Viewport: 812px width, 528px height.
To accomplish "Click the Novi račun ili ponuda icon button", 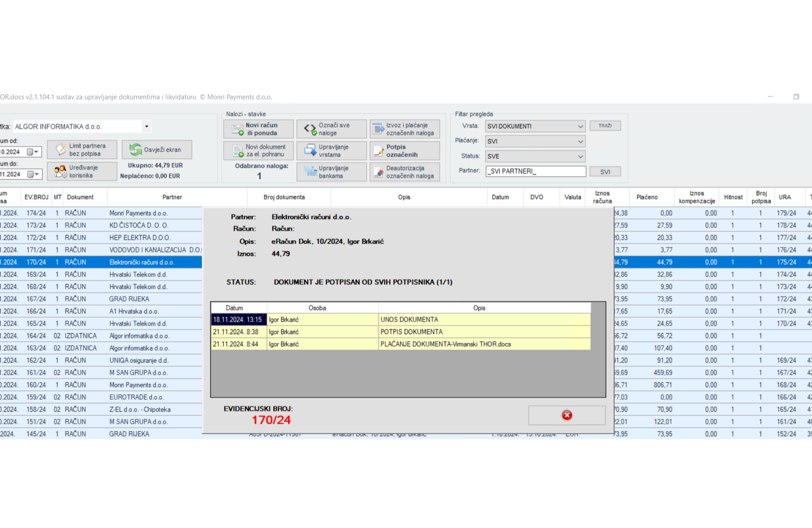I will (x=259, y=129).
